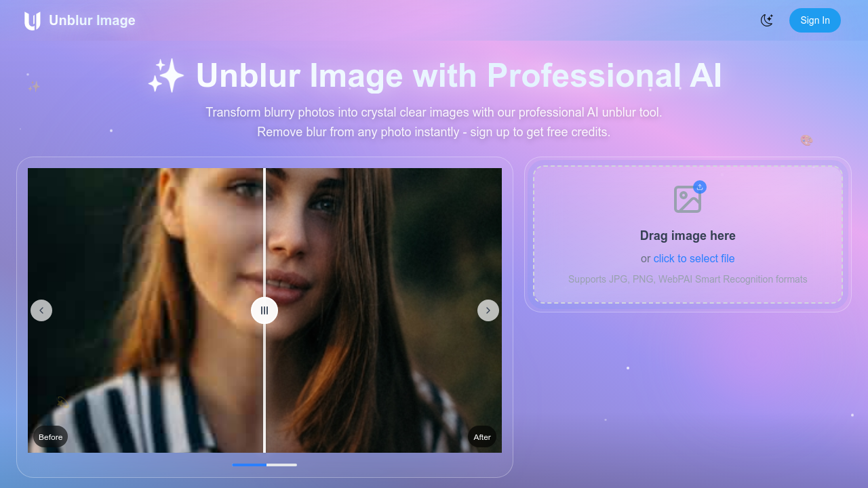868x488 pixels.
Task: Open file picker via click to select file
Action: [694, 258]
